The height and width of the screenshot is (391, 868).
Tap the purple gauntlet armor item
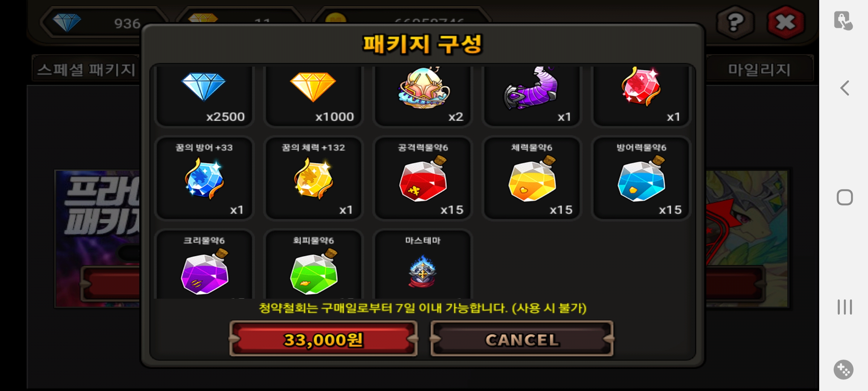click(x=532, y=96)
